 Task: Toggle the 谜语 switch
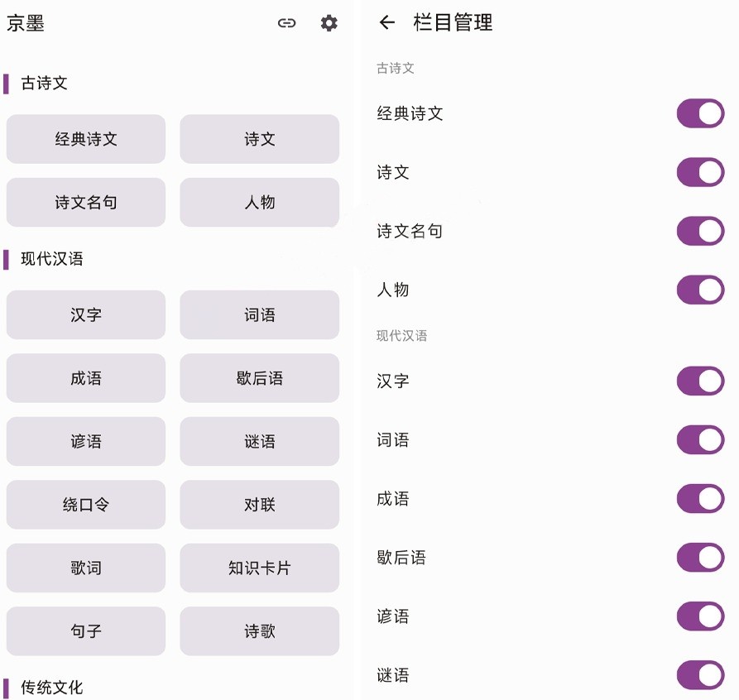point(700,675)
